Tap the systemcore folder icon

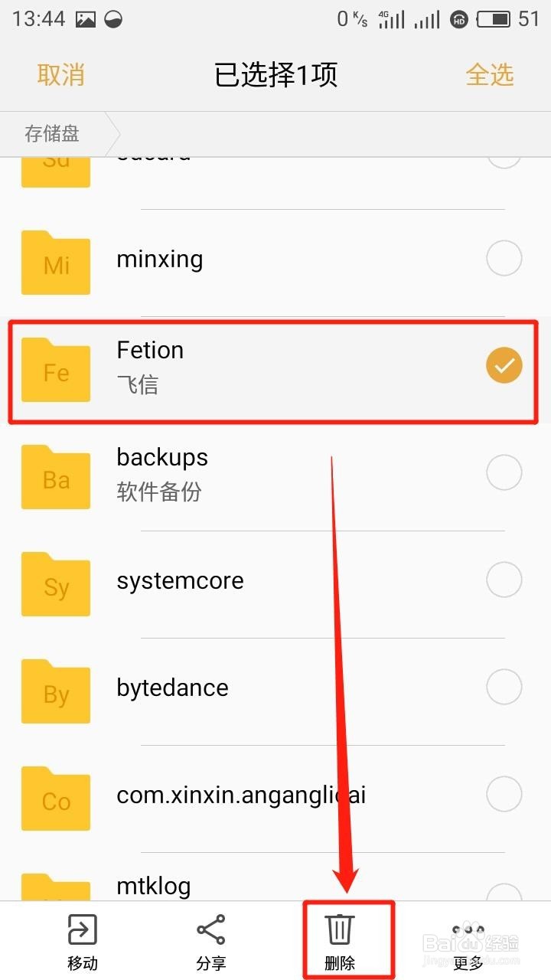pyautogui.click(x=56, y=584)
